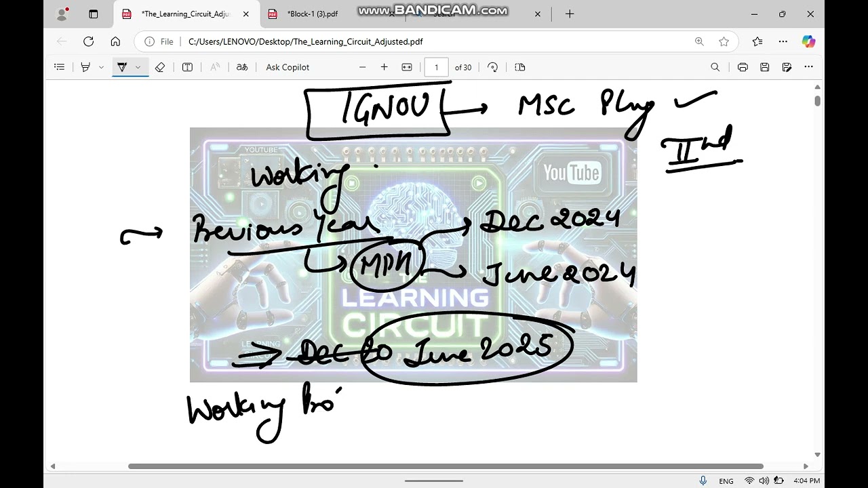Screen dimensions: 868x488
Task: Go back to previous page
Action: click(x=62, y=41)
